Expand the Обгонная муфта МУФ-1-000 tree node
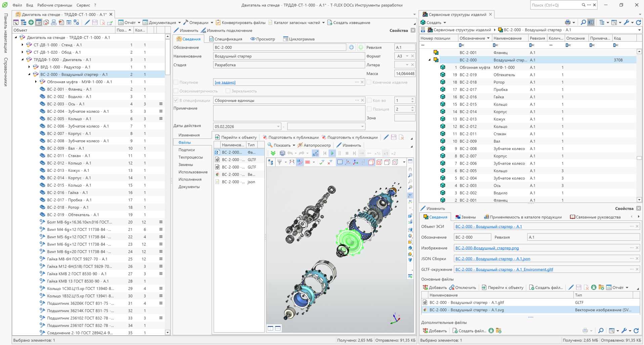644x345 pixels. (x=36, y=82)
